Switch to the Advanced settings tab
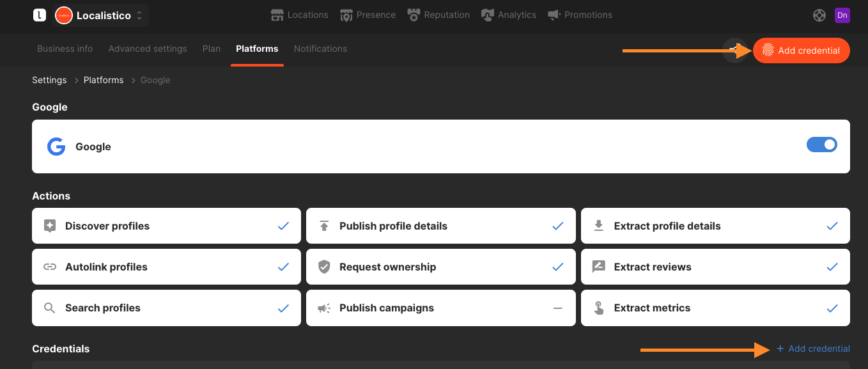Viewport: 868px width, 369px height. pyautogui.click(x=148, y=49)
